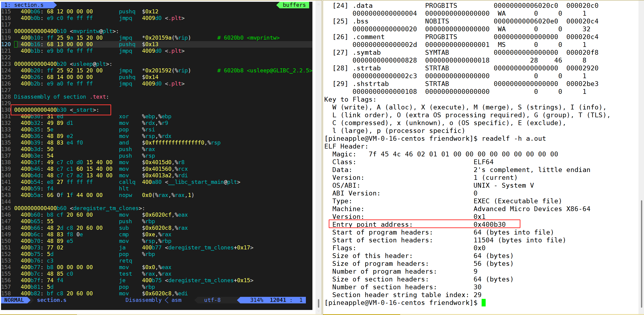
Task: Click '00002be3' offset of .shstrtab
Action: 582,84
